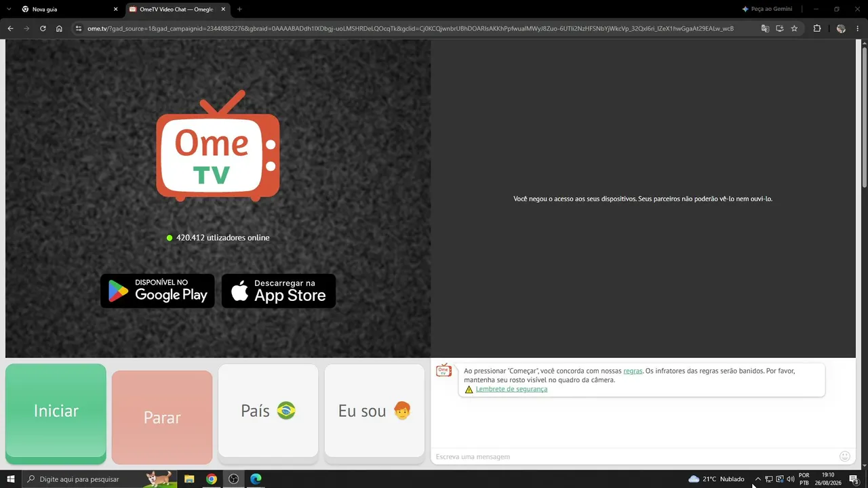Open the clock showing 19:10
Viewport: 868px width, 488px height.
828,479
